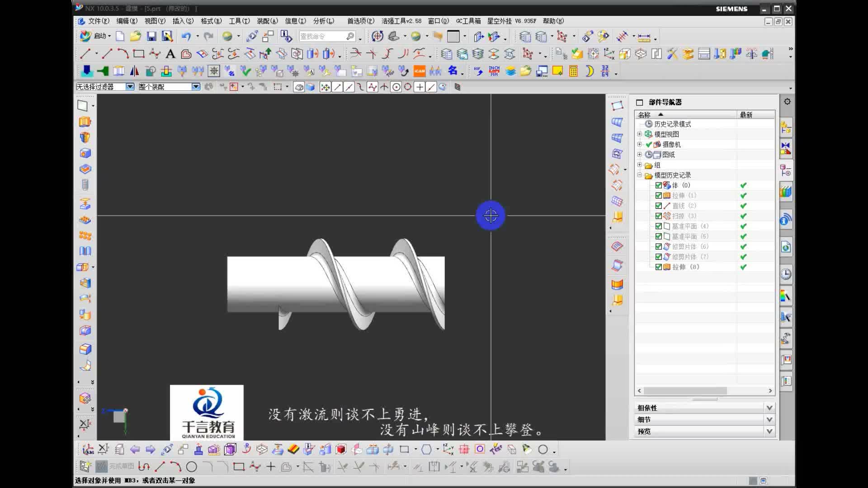
Task: Uncheck the 拉伸 (8) feature checkbox
Action: pos(659,267)
